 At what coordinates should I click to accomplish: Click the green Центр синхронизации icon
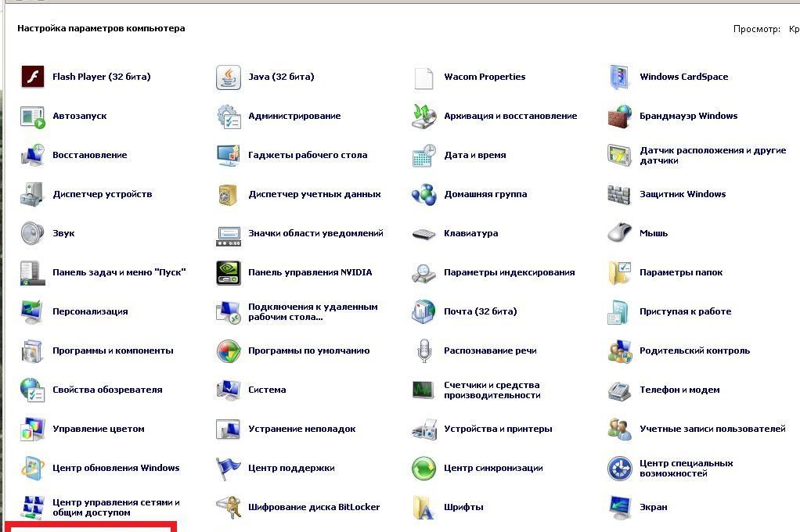pyautogui.click(x=424, y=469)
